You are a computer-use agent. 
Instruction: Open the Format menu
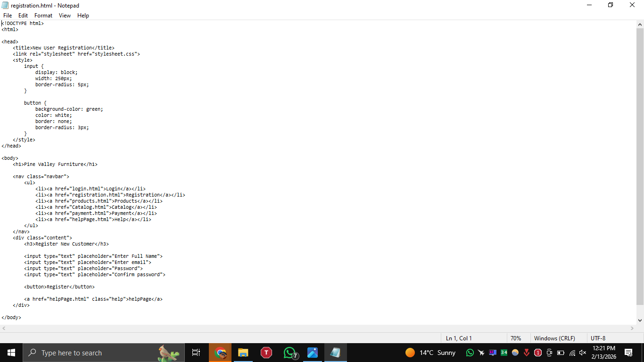point(43,15)
